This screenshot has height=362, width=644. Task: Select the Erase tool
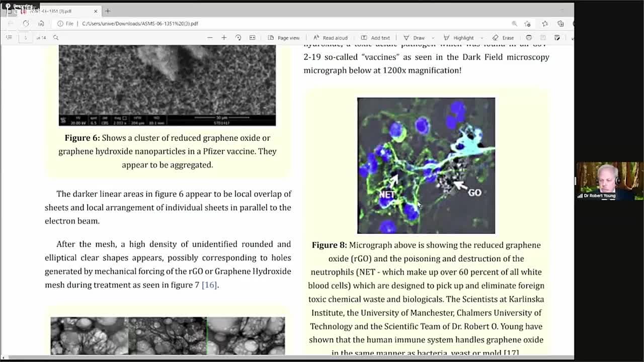click(x=503, y=38)
